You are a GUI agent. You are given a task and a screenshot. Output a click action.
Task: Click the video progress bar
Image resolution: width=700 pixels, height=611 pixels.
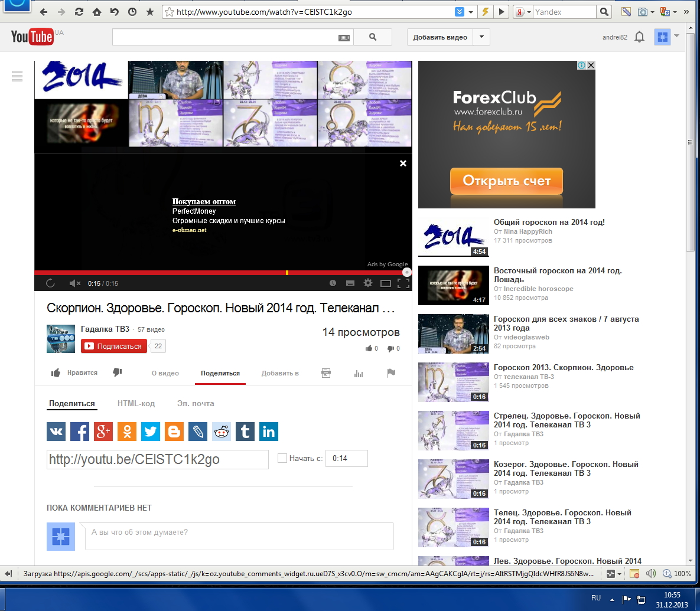click(x=223, y=273)
